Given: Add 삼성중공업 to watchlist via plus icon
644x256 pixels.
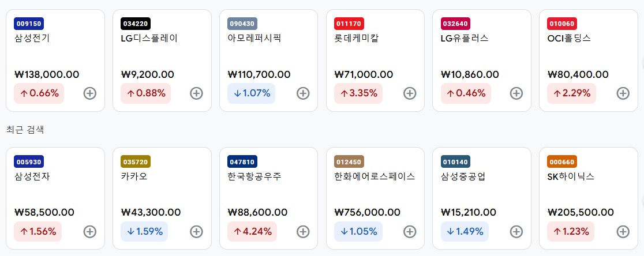Looking at the screenshot, I should 516,232.
